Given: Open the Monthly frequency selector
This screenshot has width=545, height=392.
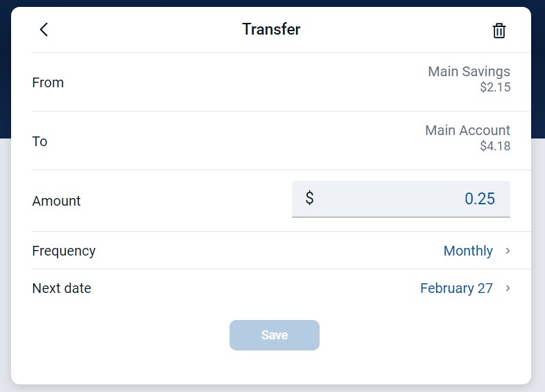Looking at the screenshot, I should point(468,251).
